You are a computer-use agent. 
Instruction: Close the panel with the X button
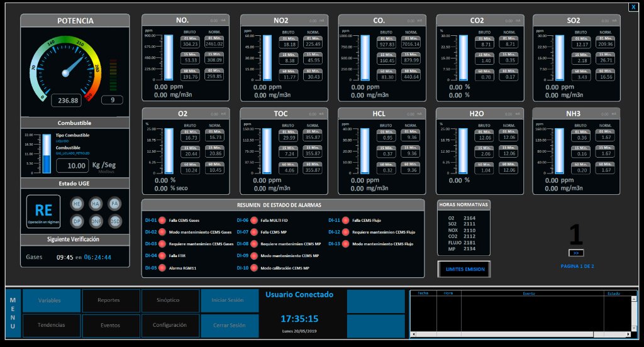[x=633, y=7]
